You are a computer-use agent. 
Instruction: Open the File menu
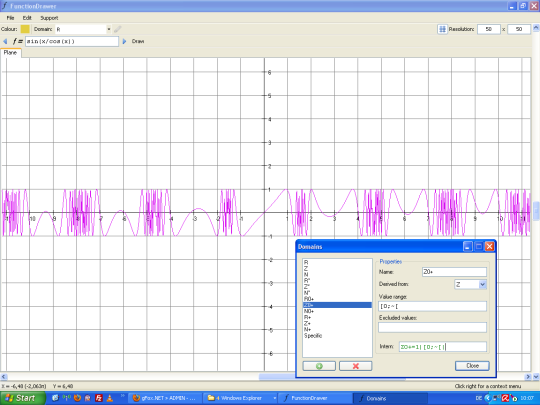click(10, 18)
